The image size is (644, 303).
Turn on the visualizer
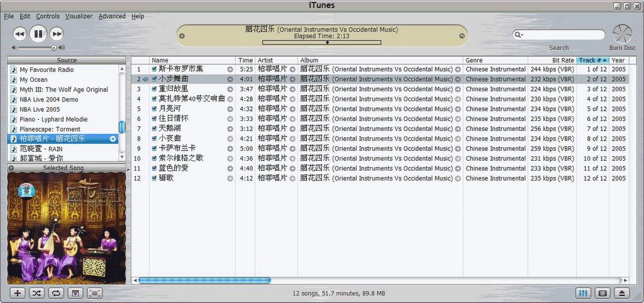tap(602, 293)
